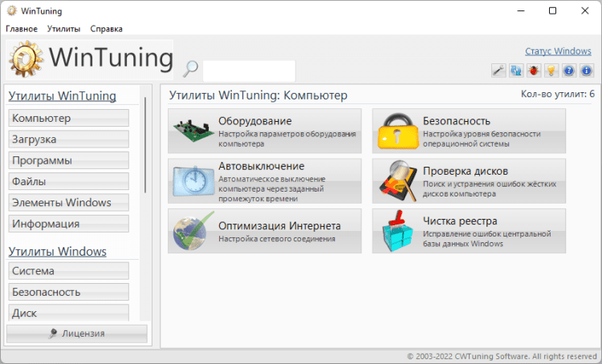Minimize the WinTuning window

click(x=521, y=10)
